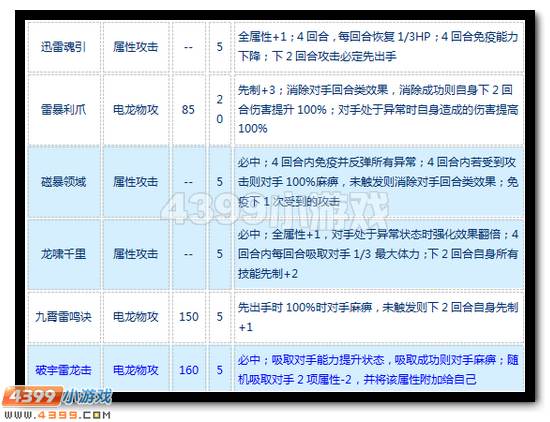Click power value 160 of 破宇雷龙击
The width and height of the screenshot is (550, 422).
[189, 370]
